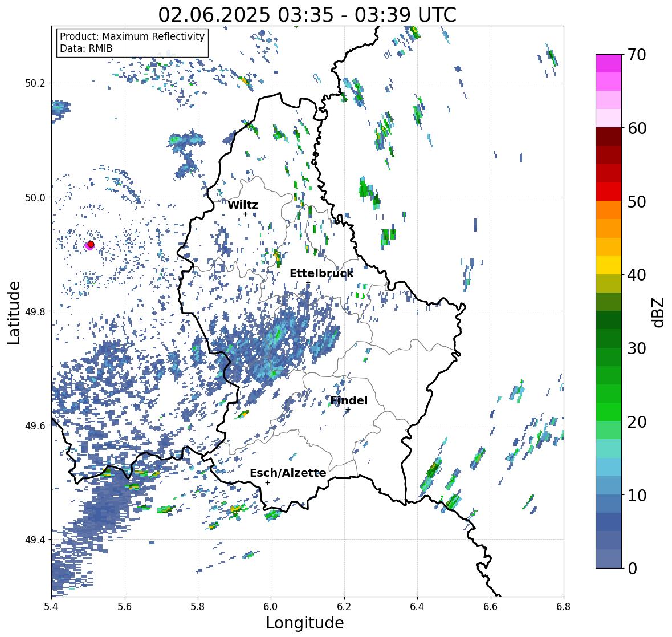672x637 pixels.
Task: Click the longitude tick label 5.6
Action: 125,606
